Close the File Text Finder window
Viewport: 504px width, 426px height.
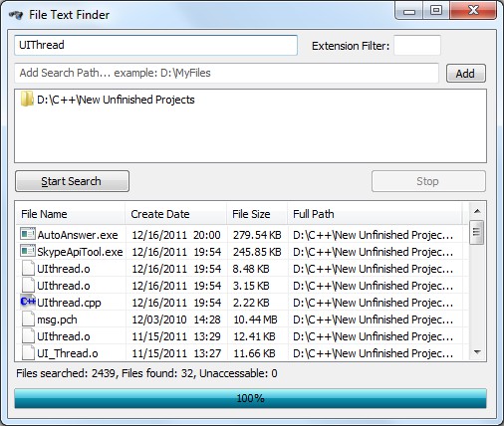click(473, 11)
